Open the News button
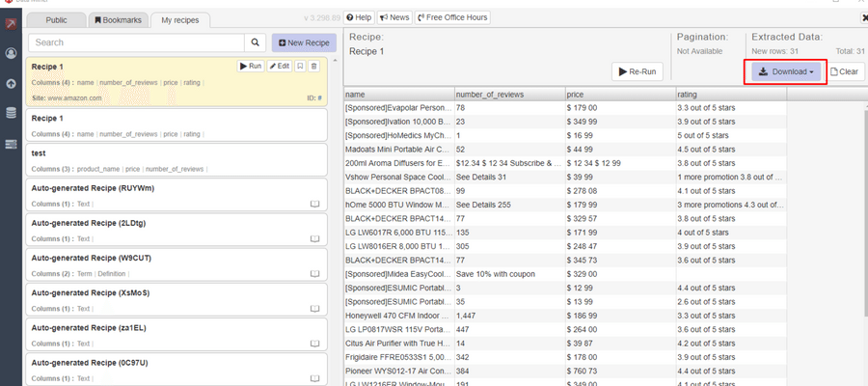868x386 pixels. tap(394, 17)
